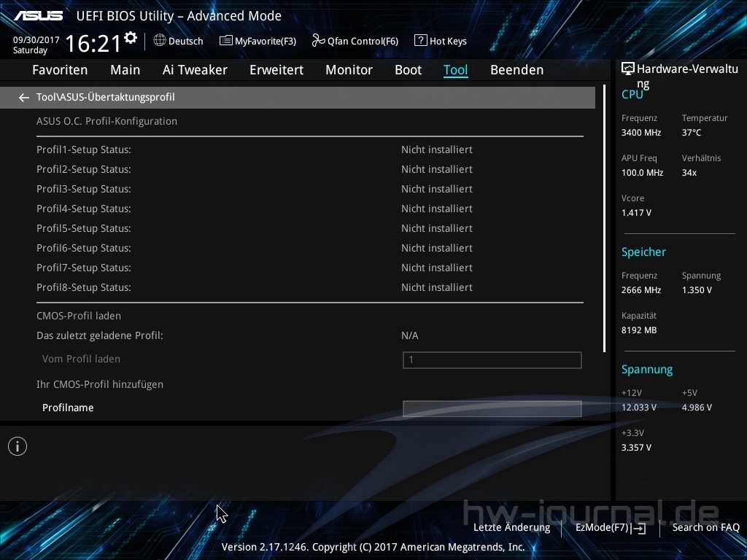
Task: Click Ihr CMOS-Profil hinzufügen heading
Action: tap(100, 384)
